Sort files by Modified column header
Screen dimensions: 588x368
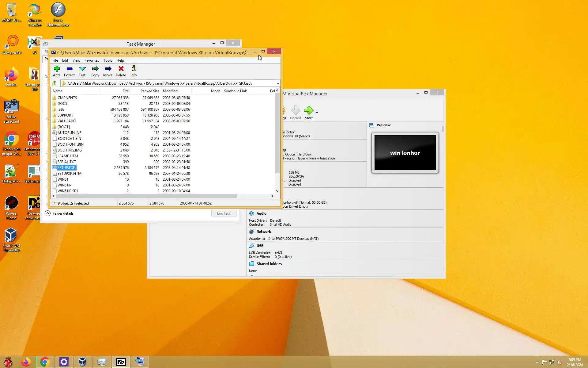tap(170, 91)
